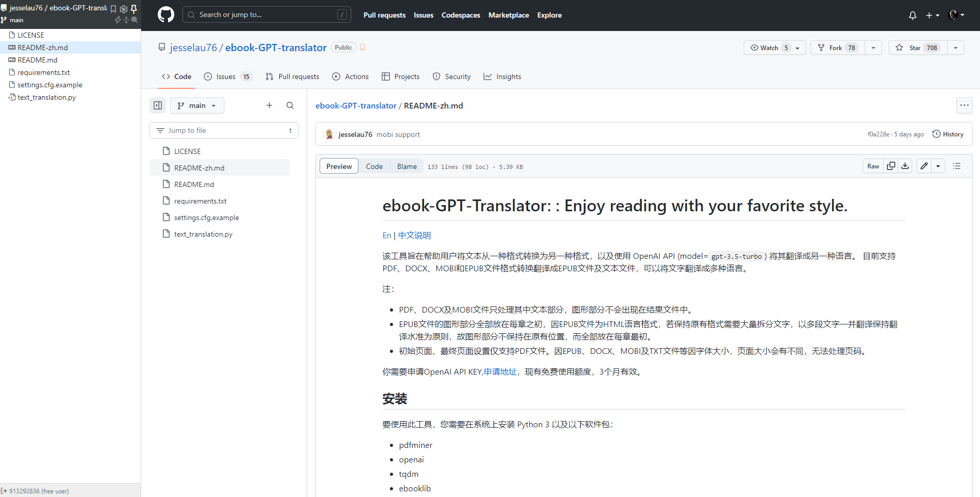This screenshot has width=980, height=497.
Task: Click the file tree search icon
Action: tap(290, 105)
